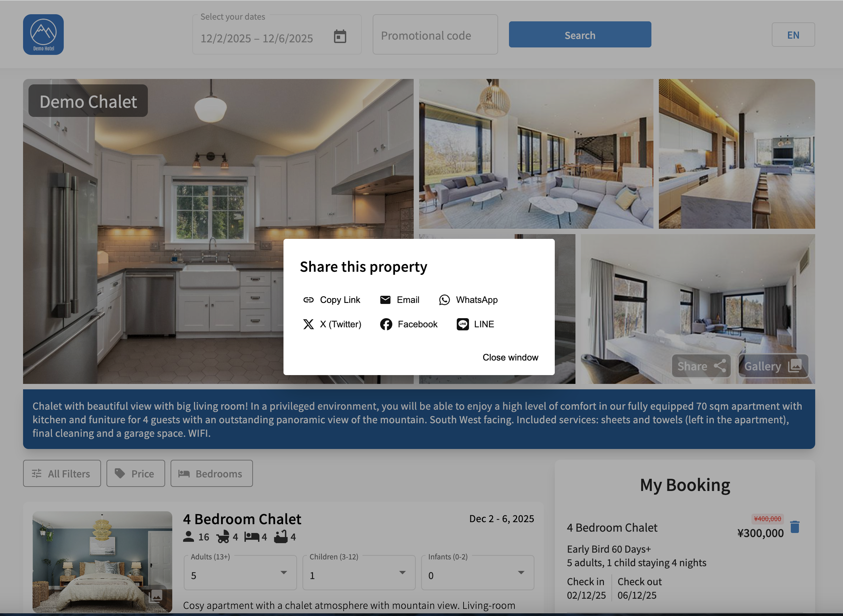The width and height of the screenshot is (843, 616).
Task: Select WhatsApp share option
Action: (468, 300)
